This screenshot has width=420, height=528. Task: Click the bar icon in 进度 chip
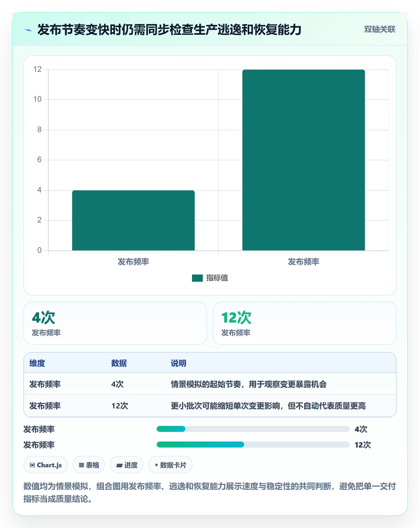tap(119, 466)
